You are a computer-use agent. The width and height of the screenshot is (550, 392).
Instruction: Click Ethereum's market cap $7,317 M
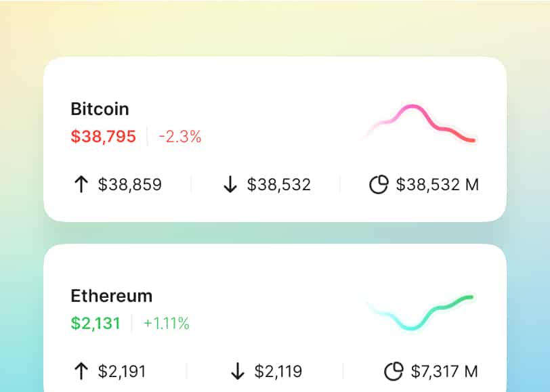click(444, 371)
